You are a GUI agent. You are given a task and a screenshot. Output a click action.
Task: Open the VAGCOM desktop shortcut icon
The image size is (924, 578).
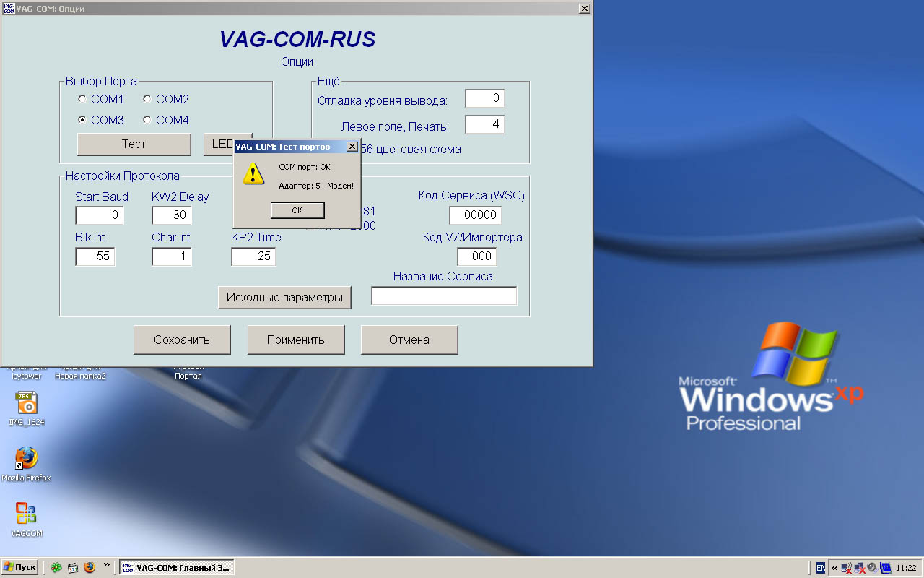pyautogui.click(x=27, y=514)
